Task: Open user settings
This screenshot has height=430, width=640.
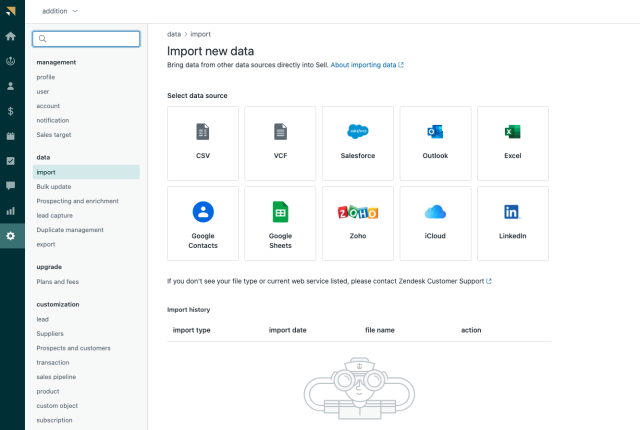Action: click(42, 91)
